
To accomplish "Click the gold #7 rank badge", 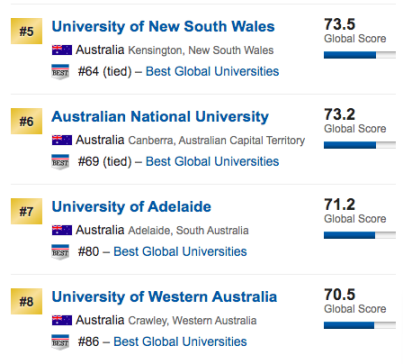I will click(x=26, y=211).
